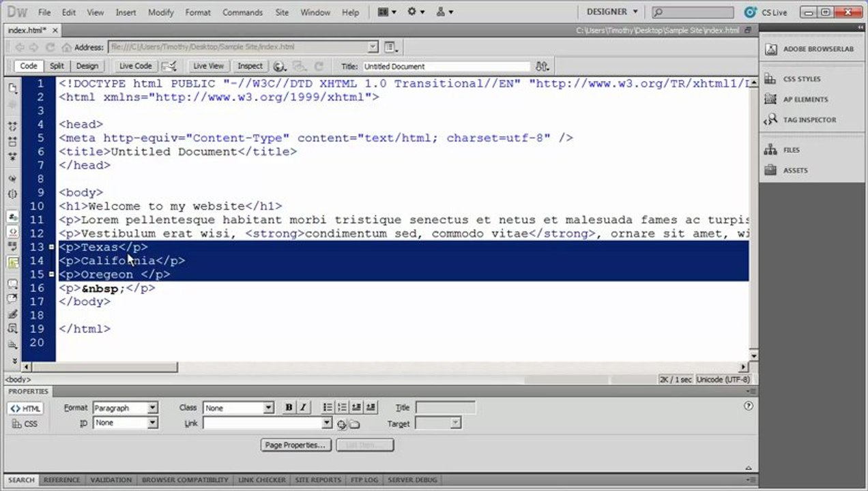
Task: Click the Recent Snippets icon
Action: [x=12, y=329]
